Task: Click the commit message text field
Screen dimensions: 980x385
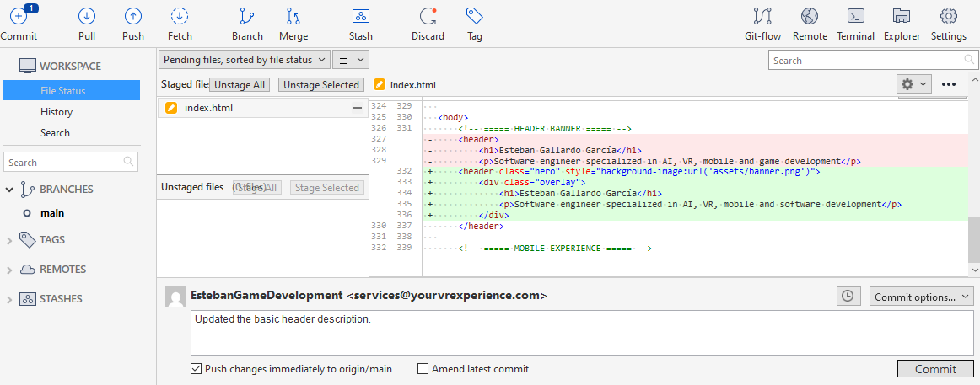Action: (x=582, y=334)
